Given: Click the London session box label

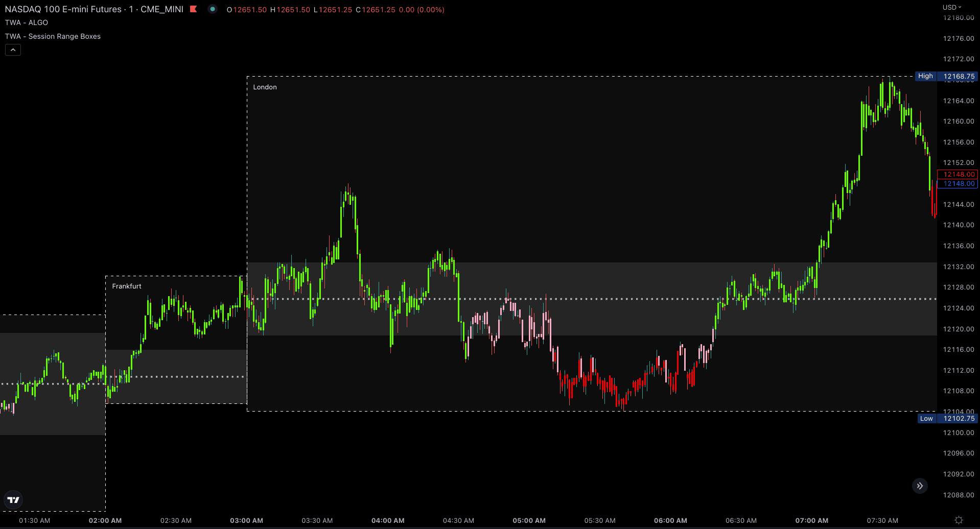Looking at the screenshot, I should pos(265,87).
